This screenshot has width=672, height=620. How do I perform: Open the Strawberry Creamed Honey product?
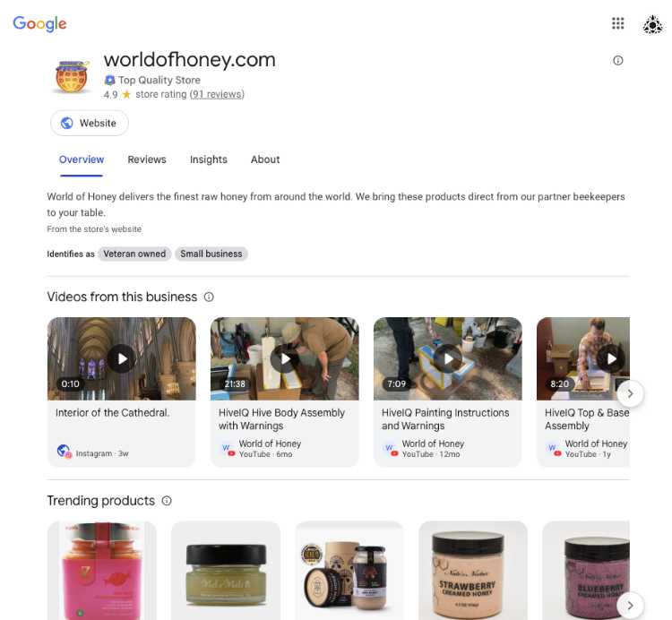click(x=473, y=571)
